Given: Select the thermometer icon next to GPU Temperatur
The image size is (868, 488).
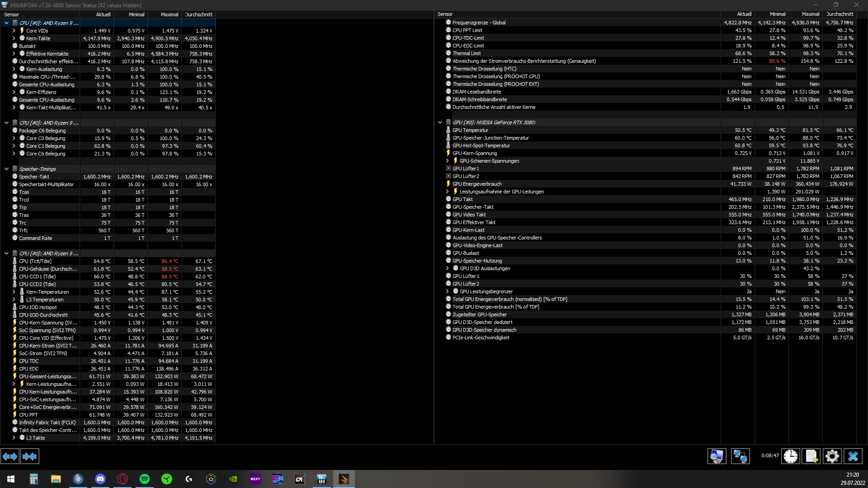Looking at the screenshot, I should 448,130.
